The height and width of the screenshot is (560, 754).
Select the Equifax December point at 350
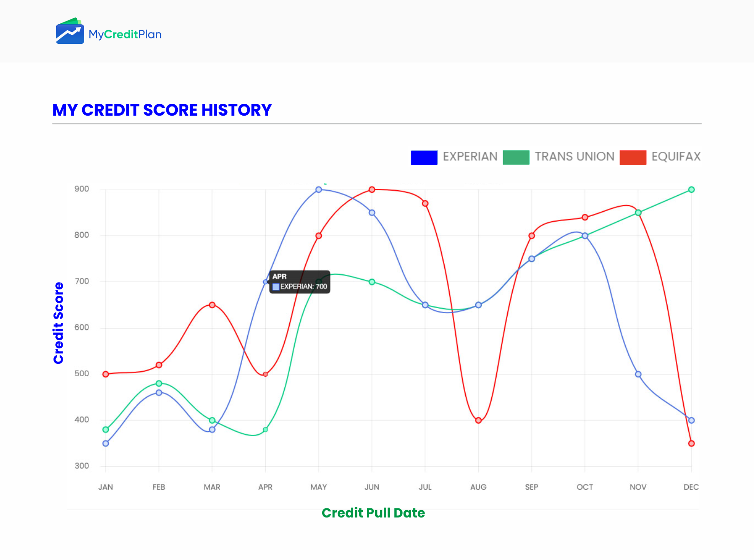click(x=691, y=443)
